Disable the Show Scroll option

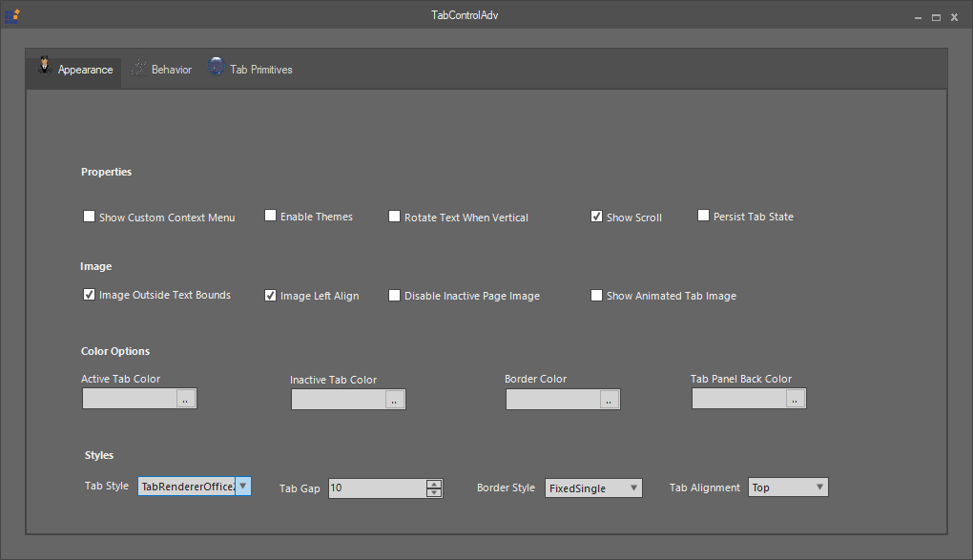coord(596,215)
